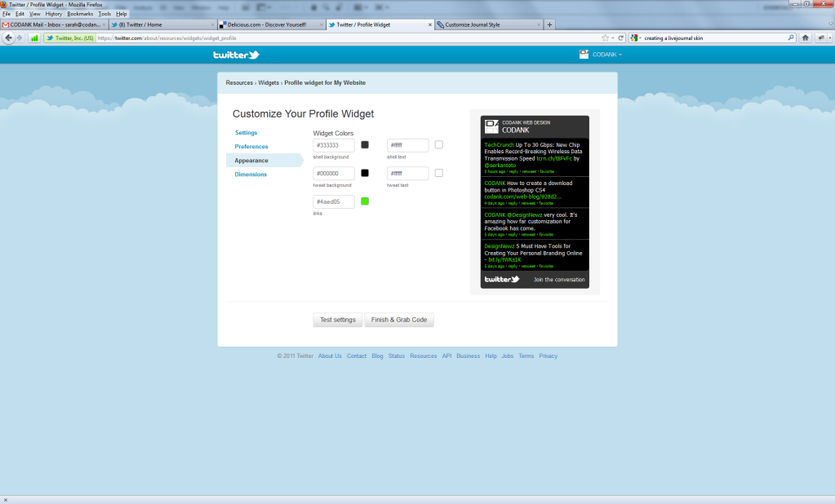The width and height of the screenshot is (835, 504).
Task: Open the About Us footer link
Action: pyautogui.click(x=330, y=356)
